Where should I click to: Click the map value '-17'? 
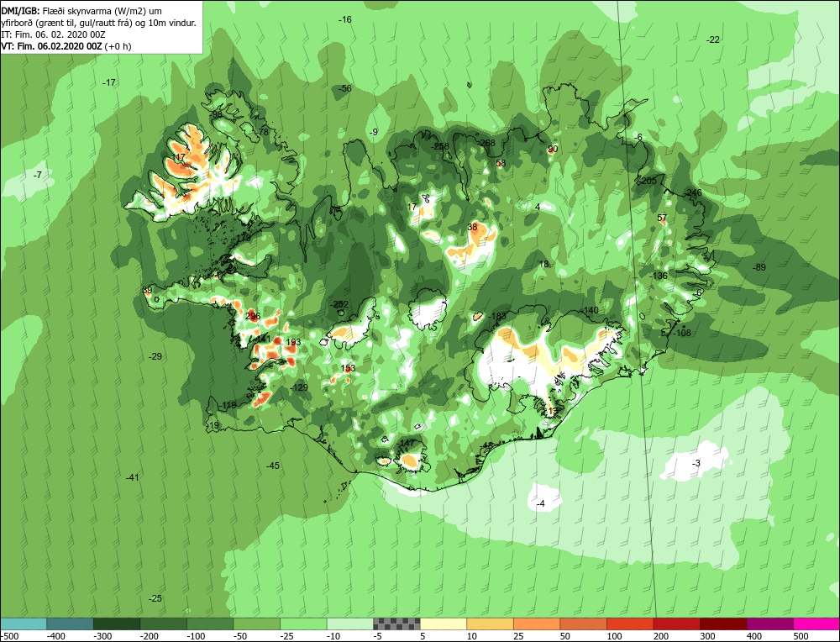(x=108, y=82)
